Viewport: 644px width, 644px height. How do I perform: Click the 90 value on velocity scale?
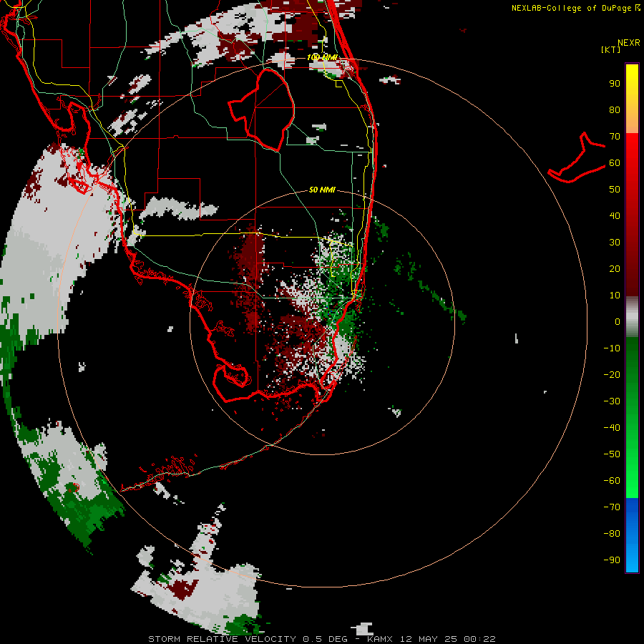coord(615,84)
